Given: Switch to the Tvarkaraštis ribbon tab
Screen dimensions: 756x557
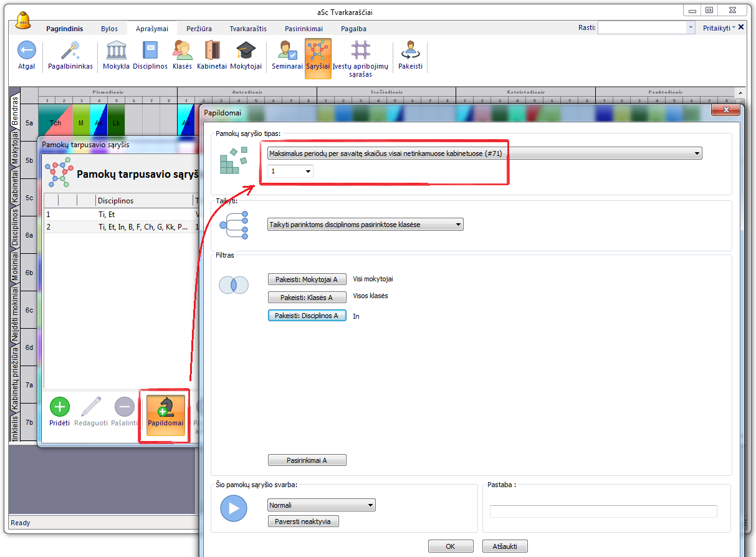Looking at the screenshot, I should click(x=248, y=29).
